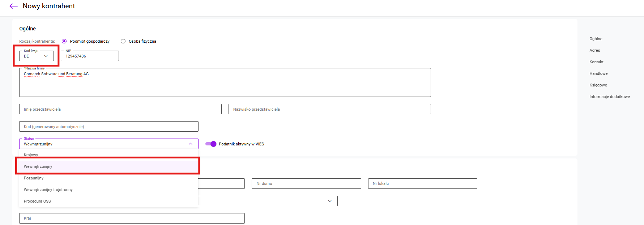
Task: Click the Imię przedstawiciela field
Action: point(120,109)
